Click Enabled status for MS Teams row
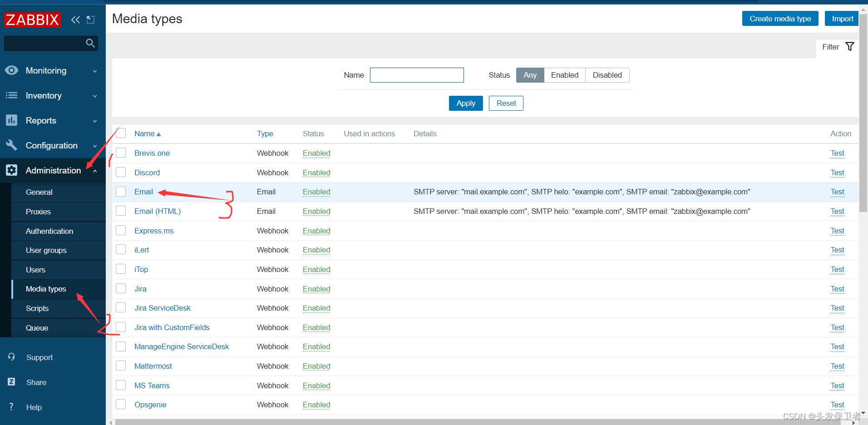868x425 pixels. tap(316, 385)
